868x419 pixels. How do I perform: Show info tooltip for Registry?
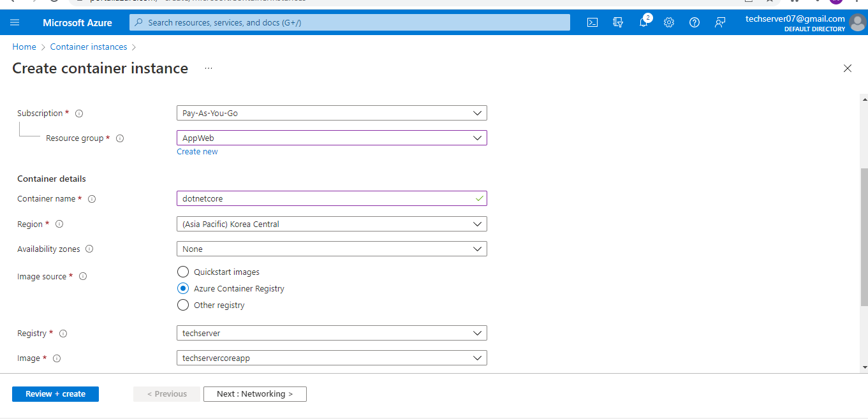pyautogui.click(x=63, y=334)
